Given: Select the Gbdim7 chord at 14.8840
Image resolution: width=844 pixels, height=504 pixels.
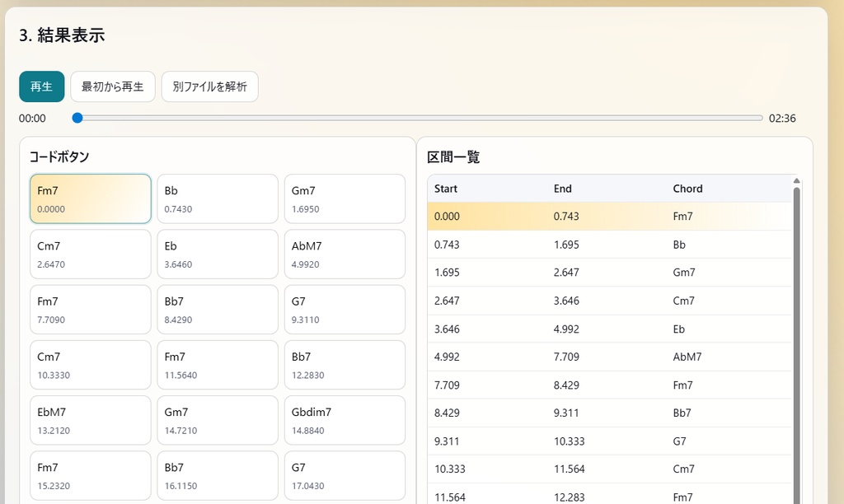Looking at the screenshot, I should point(344,420).
